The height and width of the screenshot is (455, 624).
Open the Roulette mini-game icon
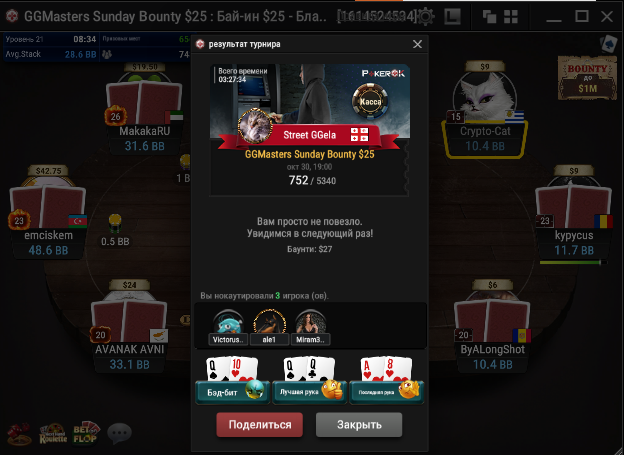click(53, 434)
